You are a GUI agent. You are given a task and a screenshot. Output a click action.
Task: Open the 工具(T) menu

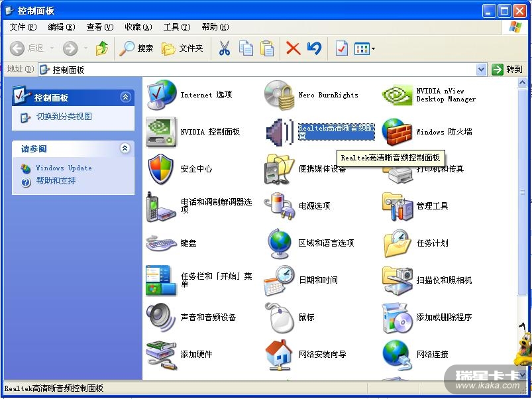coord(177,27)
